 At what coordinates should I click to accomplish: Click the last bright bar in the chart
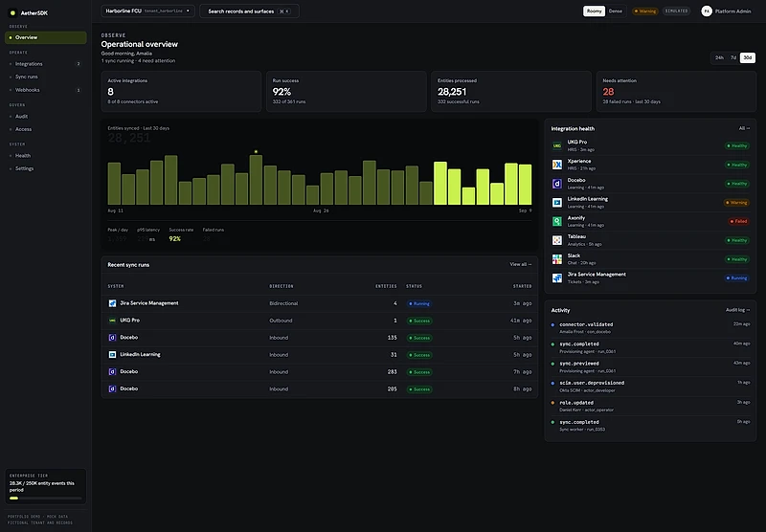tap(525, 184)
